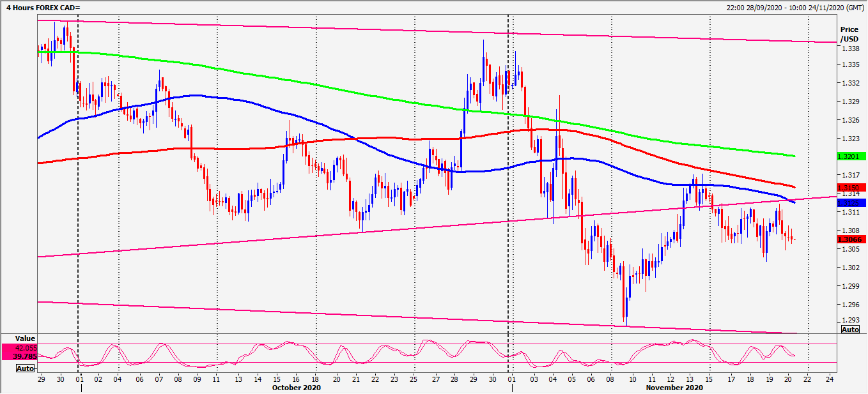The image size is (868, 394).
Task: Click the date label 24 at axis end
Action: [828, 379]
